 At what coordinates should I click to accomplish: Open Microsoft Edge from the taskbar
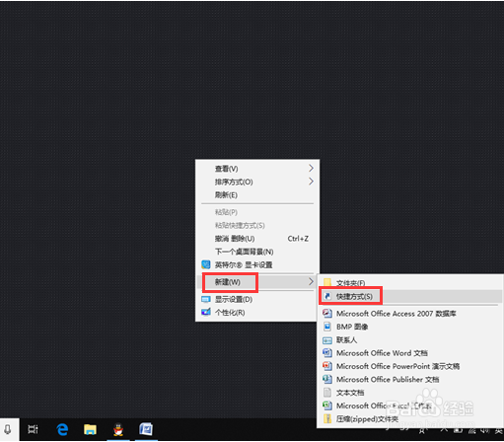(62, 429)
